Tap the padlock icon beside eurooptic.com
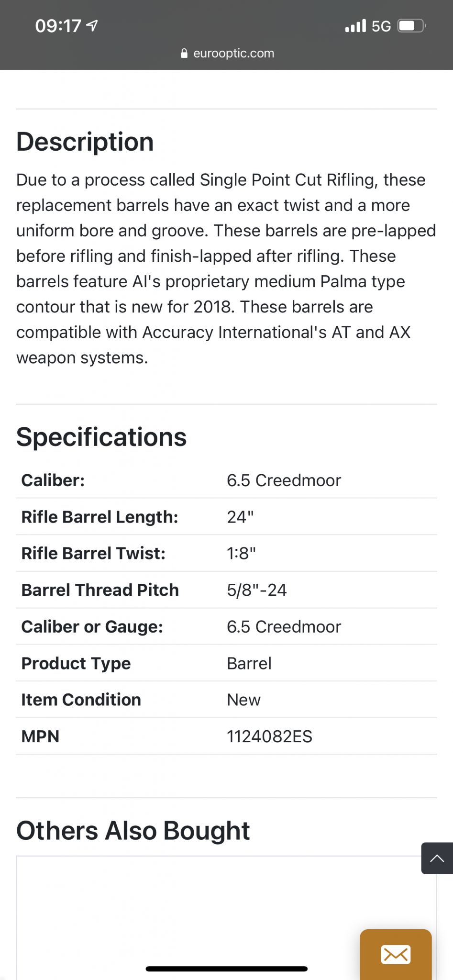Viewport: 453px width, 980px height. click(184, 53)
